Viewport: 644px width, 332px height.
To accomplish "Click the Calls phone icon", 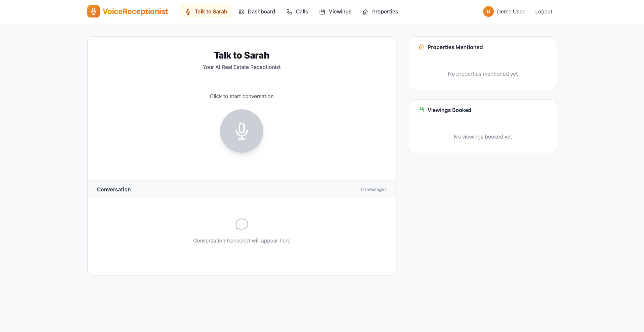I will click(x=289, y=12).
